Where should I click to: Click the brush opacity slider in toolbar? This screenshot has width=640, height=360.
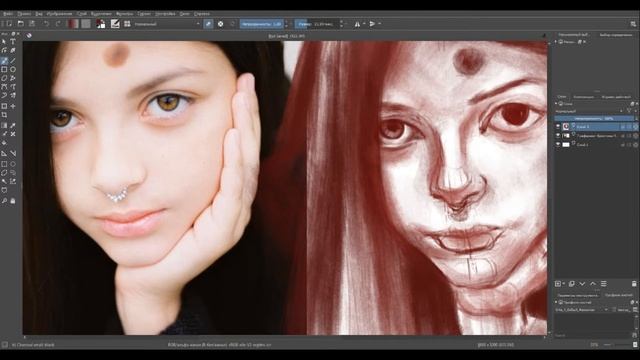coord(262,24)
